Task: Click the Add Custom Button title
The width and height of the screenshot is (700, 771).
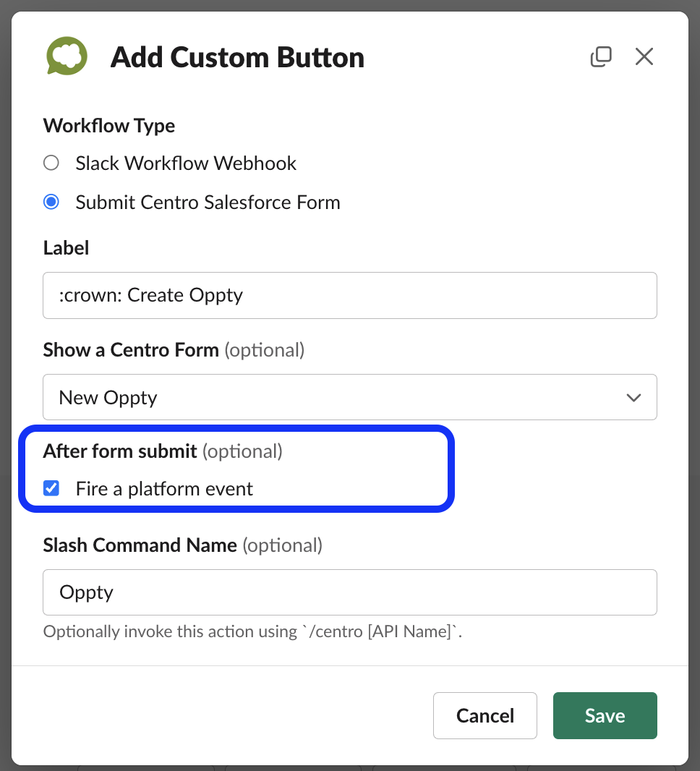Action: pyautogui.click(x=237, y=58)
